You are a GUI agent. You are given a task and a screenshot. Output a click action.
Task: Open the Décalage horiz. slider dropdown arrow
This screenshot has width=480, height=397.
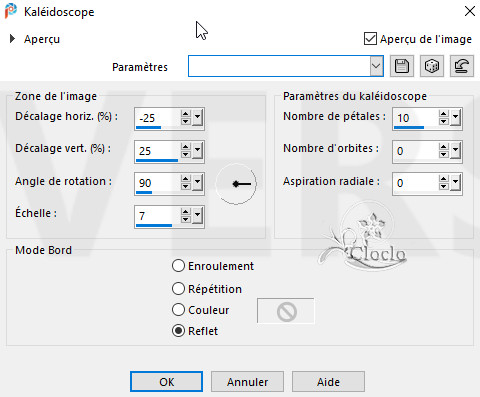(x=197, y=118)
